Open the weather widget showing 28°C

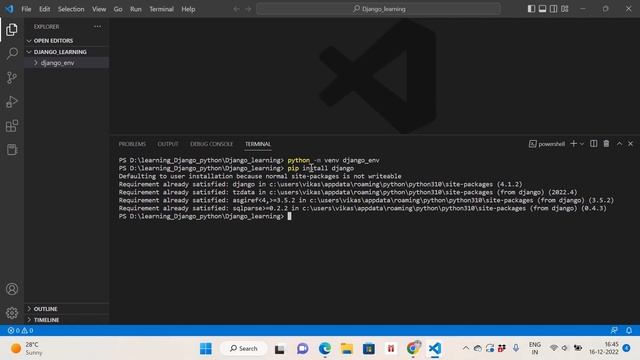[27, 349]
